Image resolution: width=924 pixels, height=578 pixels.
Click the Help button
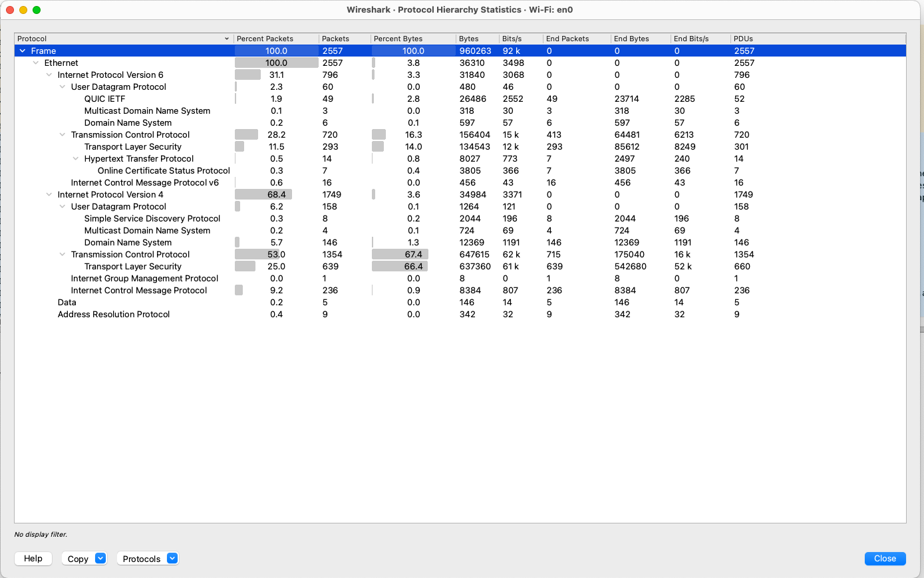click(x=33, y=559)
